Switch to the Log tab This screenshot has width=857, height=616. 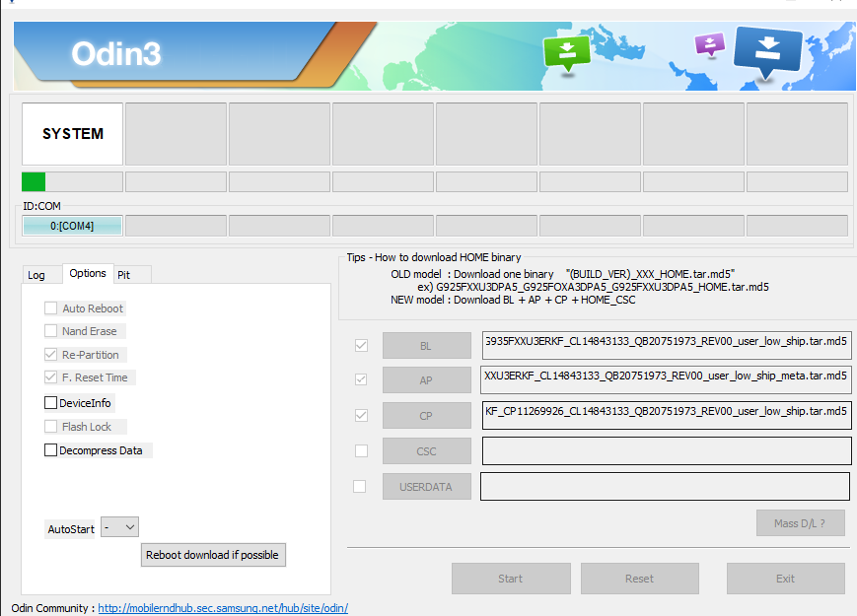coord(36,275)
